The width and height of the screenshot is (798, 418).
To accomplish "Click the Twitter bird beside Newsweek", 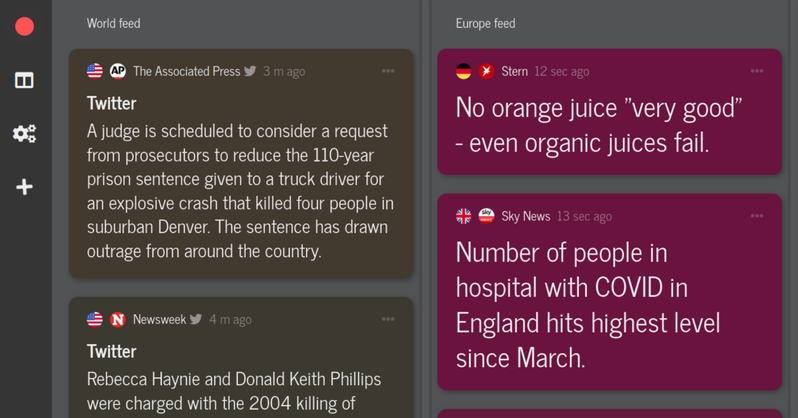I will coord(196,319).
